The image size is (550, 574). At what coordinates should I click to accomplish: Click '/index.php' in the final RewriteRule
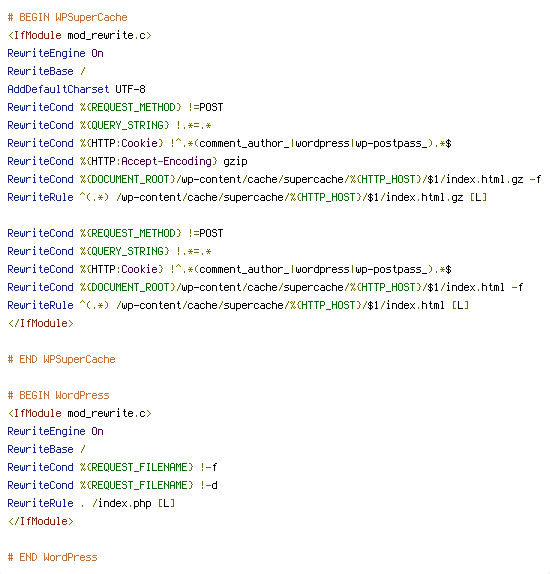122,503
